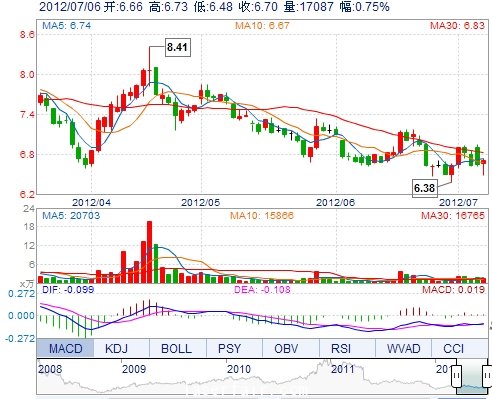Screen dimensions: 492x399
Task: Click the left range slider handle
Action: coord(456,375)
